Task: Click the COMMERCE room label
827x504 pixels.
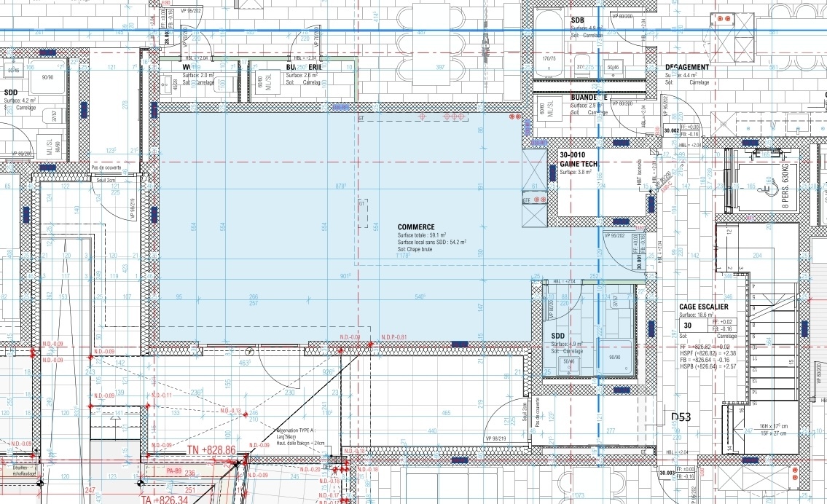Action: [416, 227]
